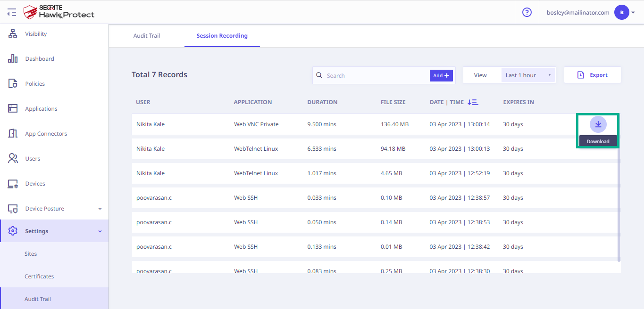The image size is (644, 309).
Task: Switch to the Audit Trail tab
Action: click(147, 36)
